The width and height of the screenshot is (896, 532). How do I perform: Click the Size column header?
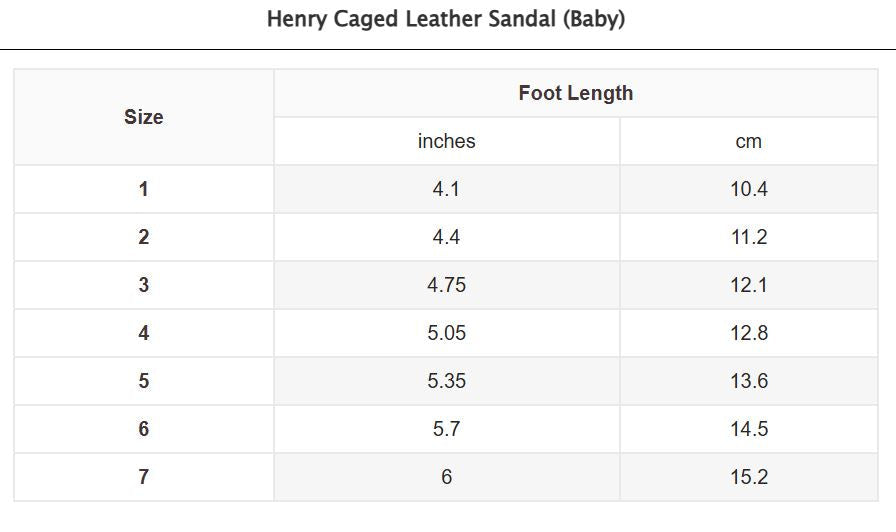[x=143, y=117]
